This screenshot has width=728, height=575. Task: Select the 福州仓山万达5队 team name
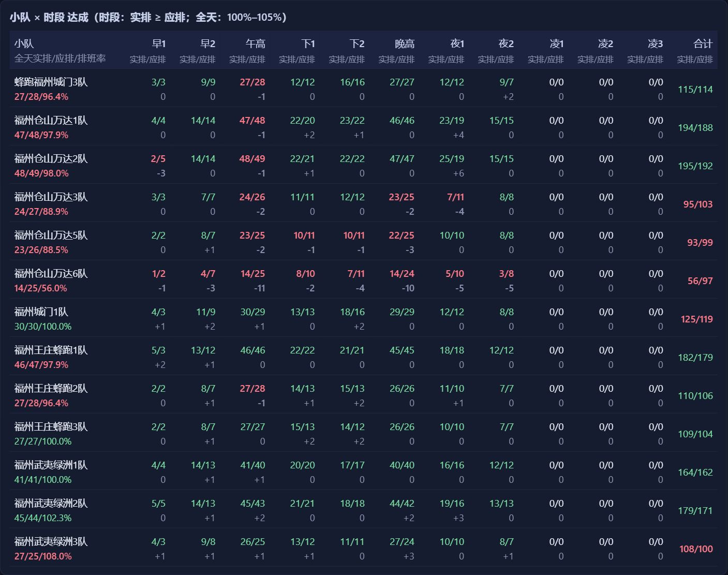click(x=51, y=235)
